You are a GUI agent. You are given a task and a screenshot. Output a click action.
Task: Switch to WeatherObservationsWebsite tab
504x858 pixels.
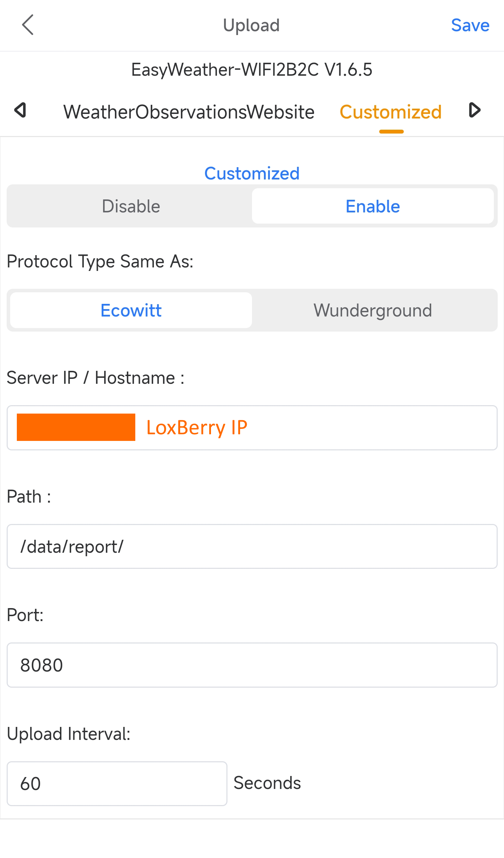189,112
